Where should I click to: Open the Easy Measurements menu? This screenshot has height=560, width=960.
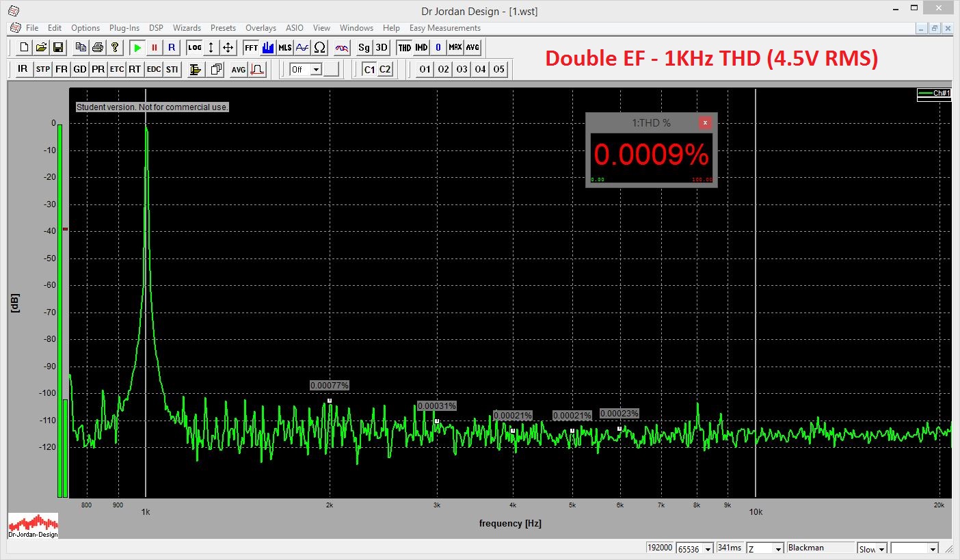[x=445, y=28]
